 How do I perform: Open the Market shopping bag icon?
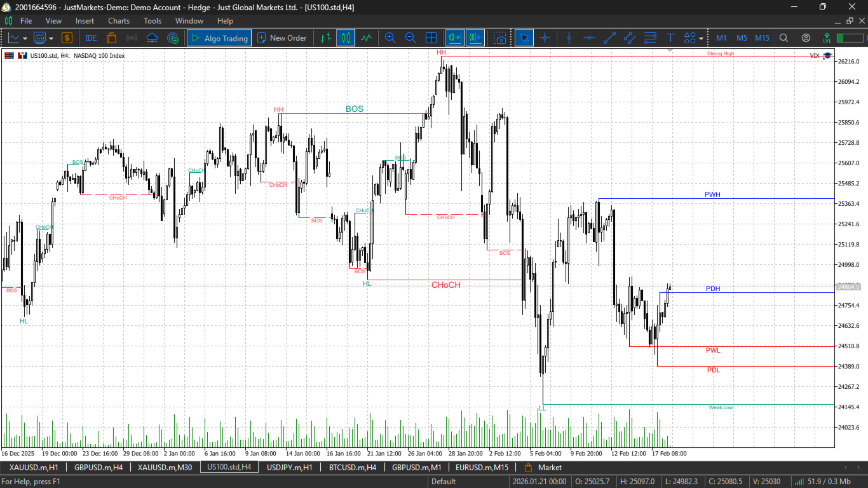pos(111,38)
